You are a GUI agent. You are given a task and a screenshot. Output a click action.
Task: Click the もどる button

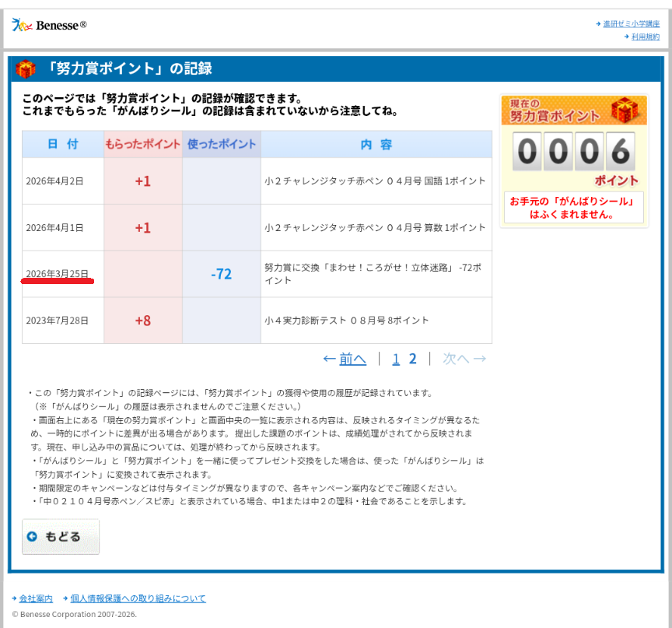pyautogui.click(x=61, y=537)
